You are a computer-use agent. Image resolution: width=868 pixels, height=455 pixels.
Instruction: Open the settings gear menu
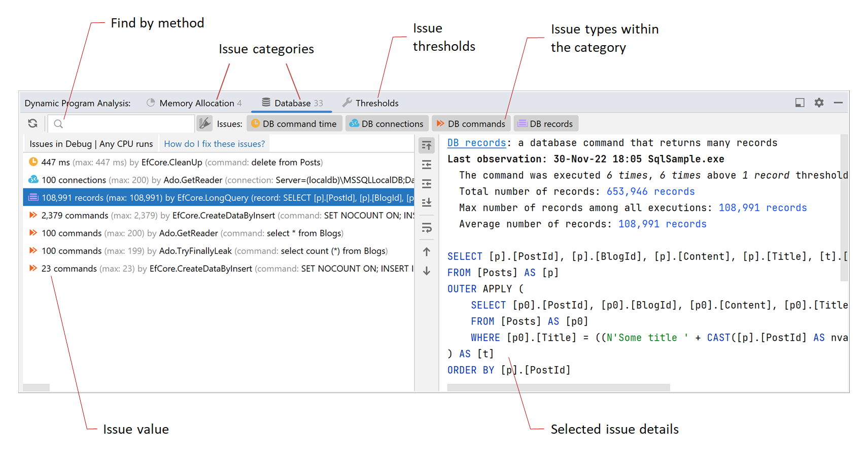819,103
